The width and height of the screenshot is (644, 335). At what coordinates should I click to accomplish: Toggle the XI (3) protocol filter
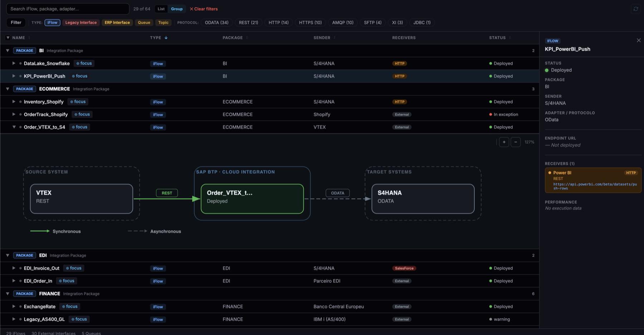point(397,23)
